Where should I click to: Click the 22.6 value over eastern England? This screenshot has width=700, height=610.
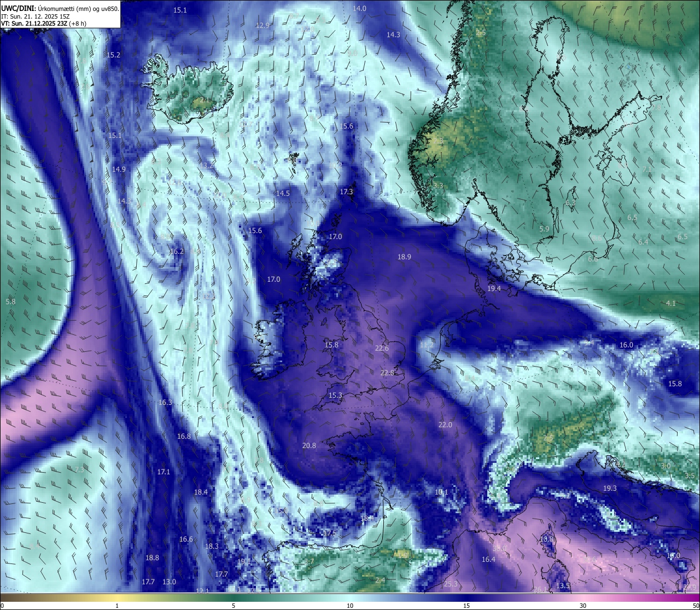382,348
